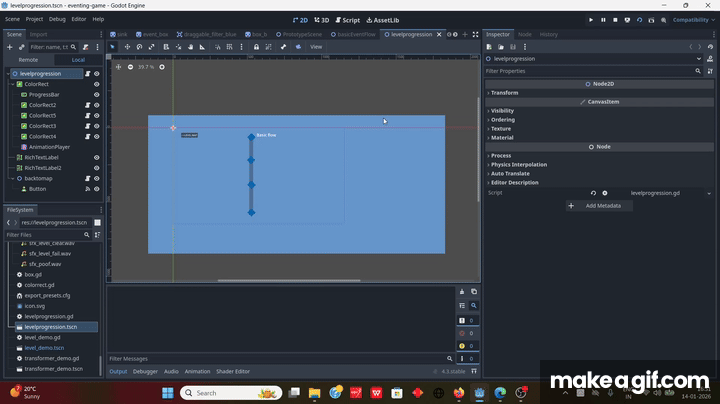
Task: Hide the backtomap node with its eye icon
Action: 96,179
